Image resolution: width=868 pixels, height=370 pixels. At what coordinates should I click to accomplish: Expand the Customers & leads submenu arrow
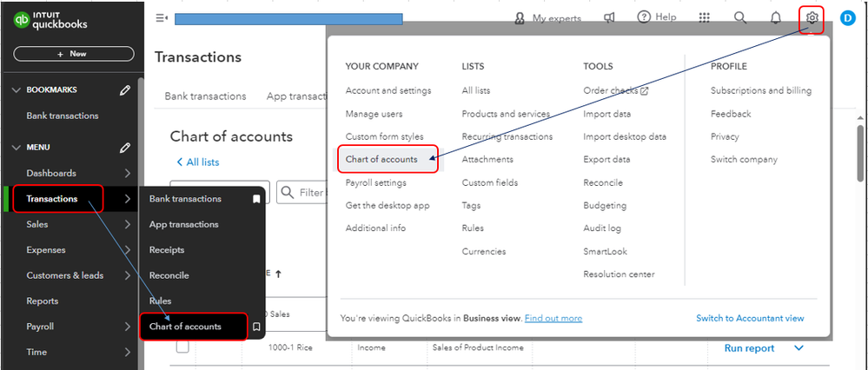point(128,275)
